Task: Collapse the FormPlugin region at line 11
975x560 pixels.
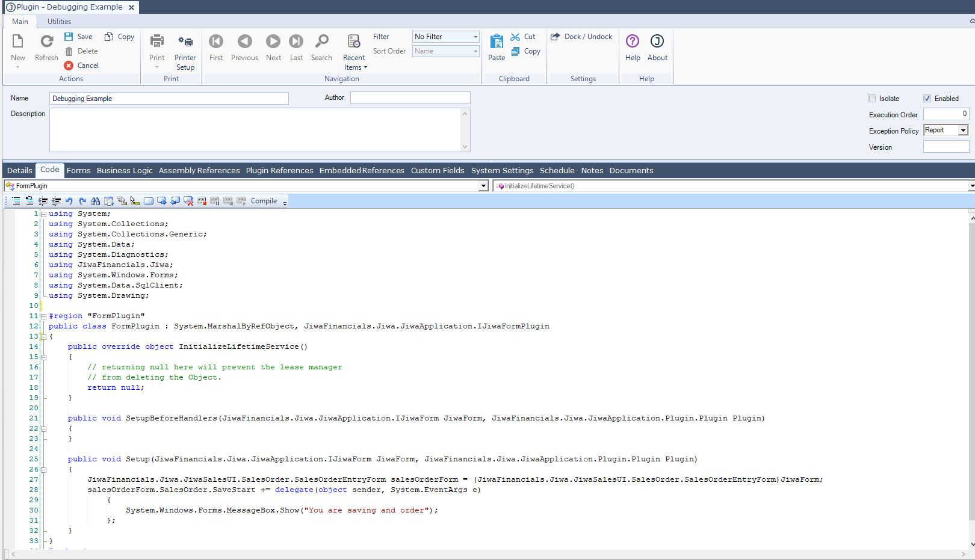Action: point(43,316)
